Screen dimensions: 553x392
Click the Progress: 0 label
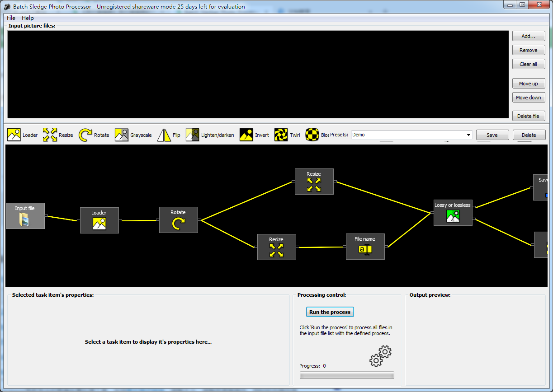[x=312, y=366]
